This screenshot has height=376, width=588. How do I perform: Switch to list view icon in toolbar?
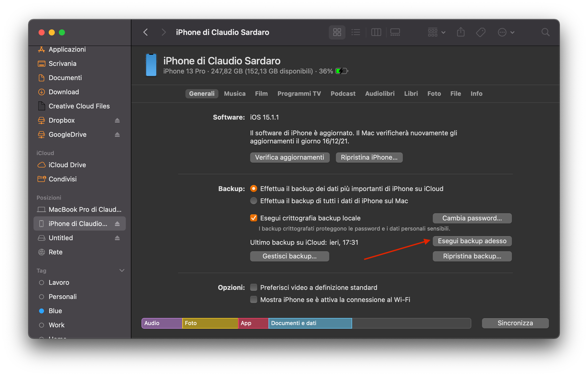(356, 32)
